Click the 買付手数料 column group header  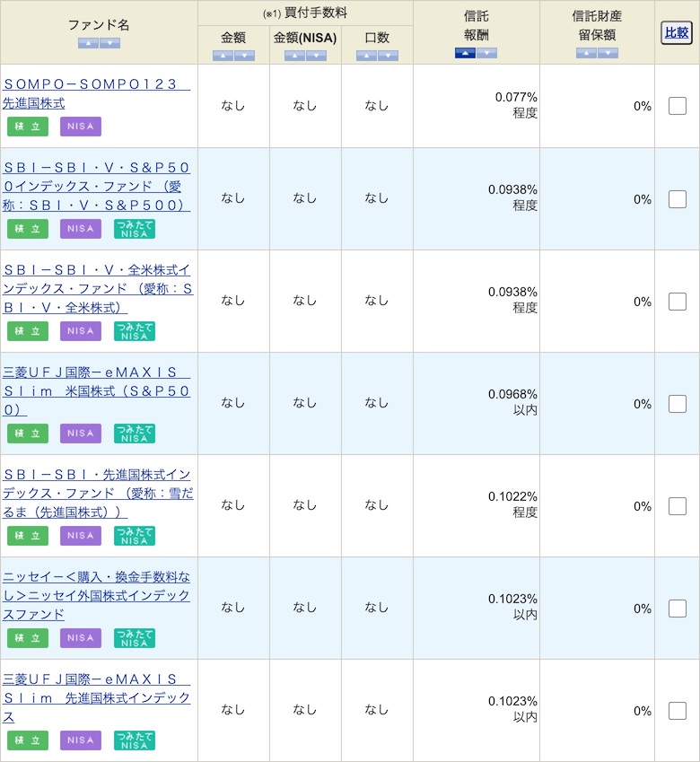click(x=305, y=13)
